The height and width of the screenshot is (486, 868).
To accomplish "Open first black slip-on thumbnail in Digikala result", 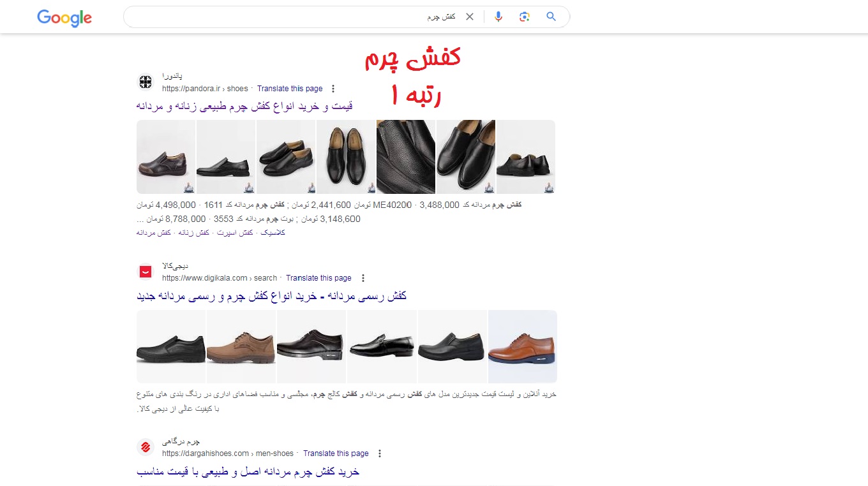I will coord(171,346).
